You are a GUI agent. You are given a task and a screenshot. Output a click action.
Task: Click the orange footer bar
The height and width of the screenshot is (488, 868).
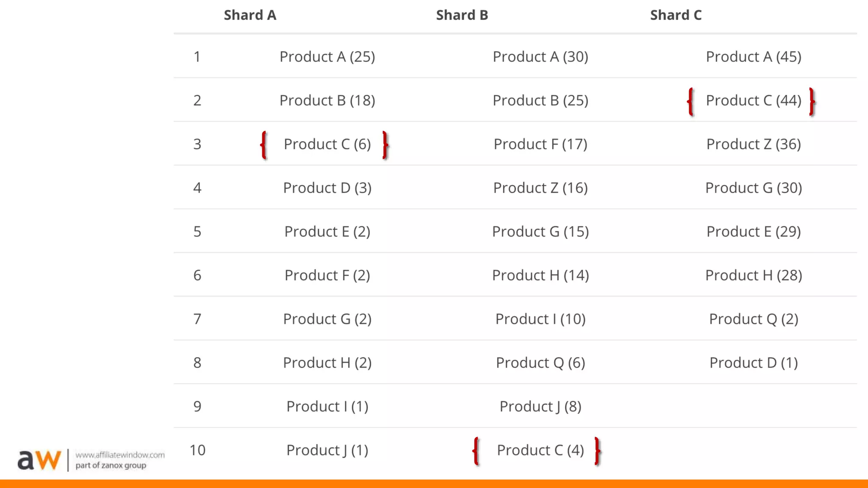point(434,484)
